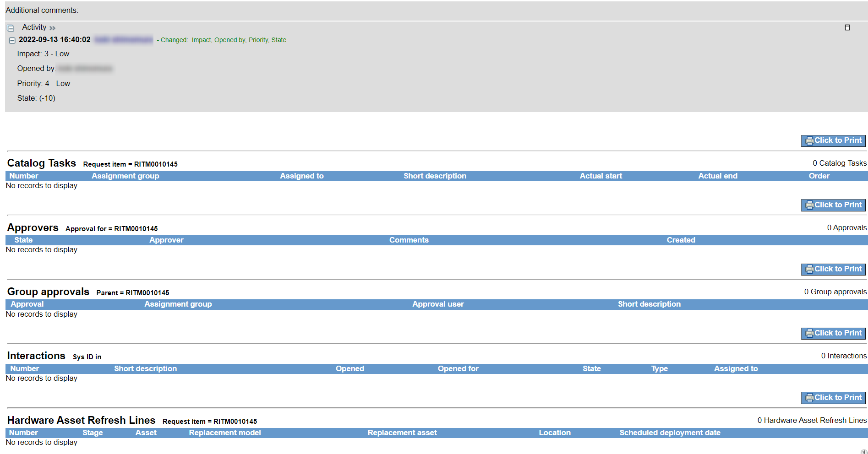Viewport: 868px width, 454px height.
Task: Click the small square icon at the activity header's right
Action: pyautogui.click(x=847, y=27)
